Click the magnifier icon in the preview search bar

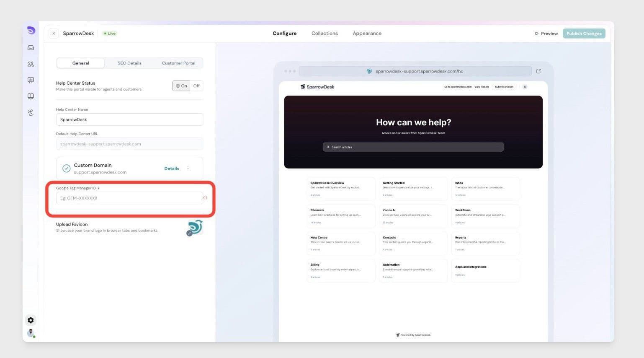click(x=328, y=147)
